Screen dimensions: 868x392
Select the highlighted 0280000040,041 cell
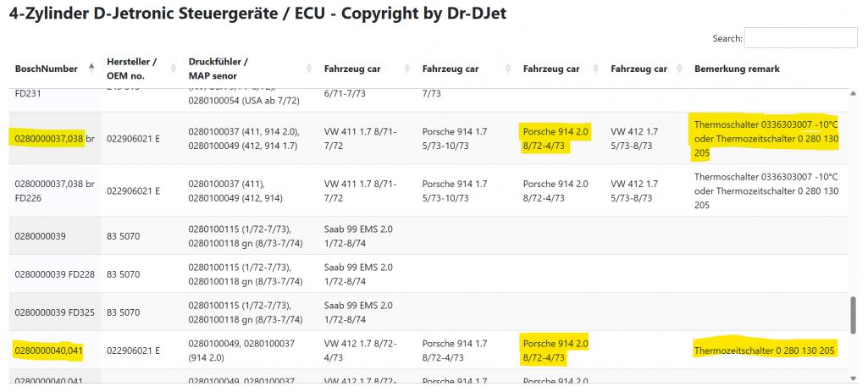49,351
